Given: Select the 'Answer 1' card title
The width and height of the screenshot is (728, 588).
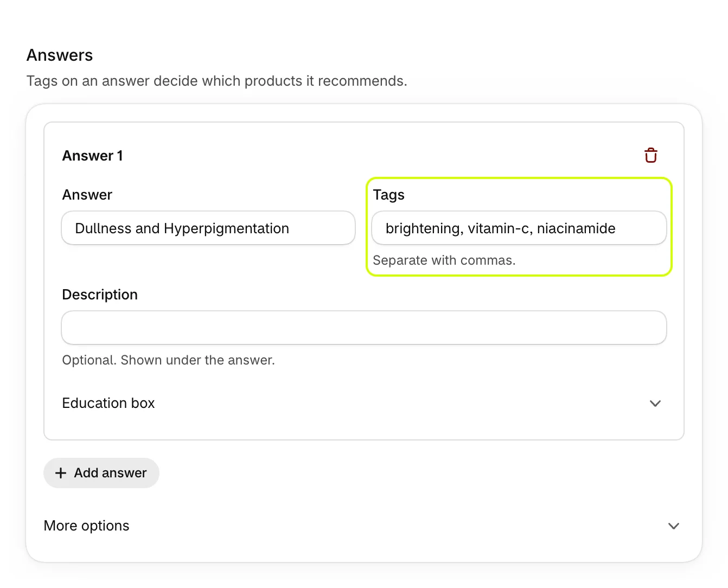Looking at the screenshot, I should click(x=93, y=156).
